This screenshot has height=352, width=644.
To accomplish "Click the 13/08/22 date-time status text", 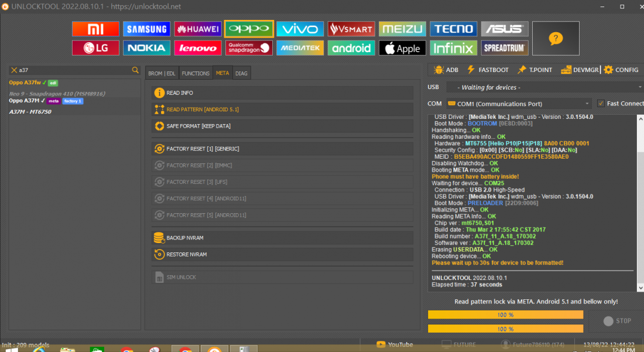I will pos(609,344).
